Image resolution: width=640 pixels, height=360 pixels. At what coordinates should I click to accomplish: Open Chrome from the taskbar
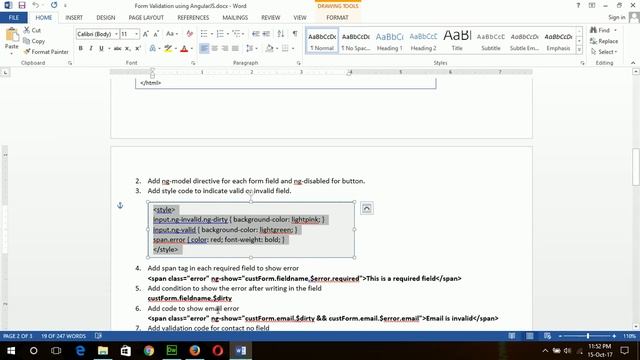point(149,351)
